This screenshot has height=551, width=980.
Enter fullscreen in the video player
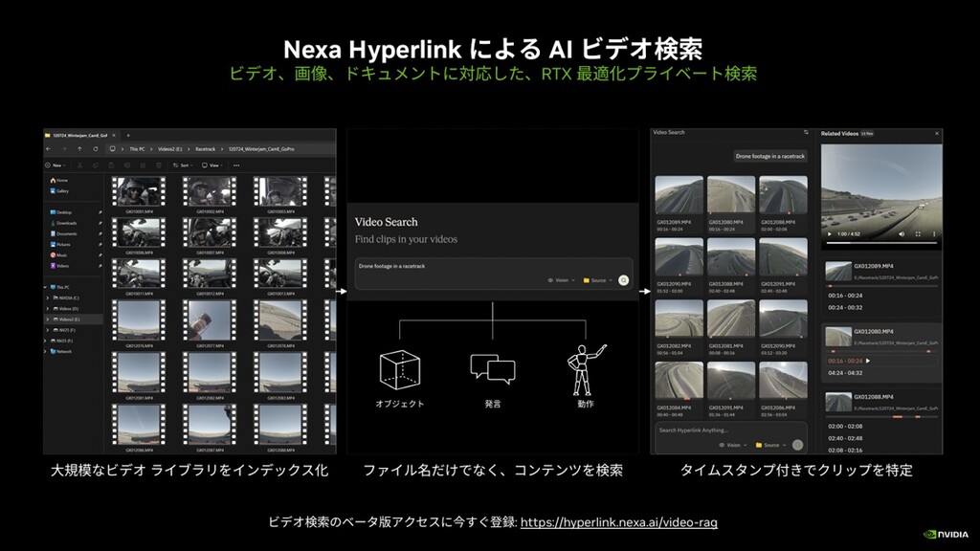(x=918, y=234)
